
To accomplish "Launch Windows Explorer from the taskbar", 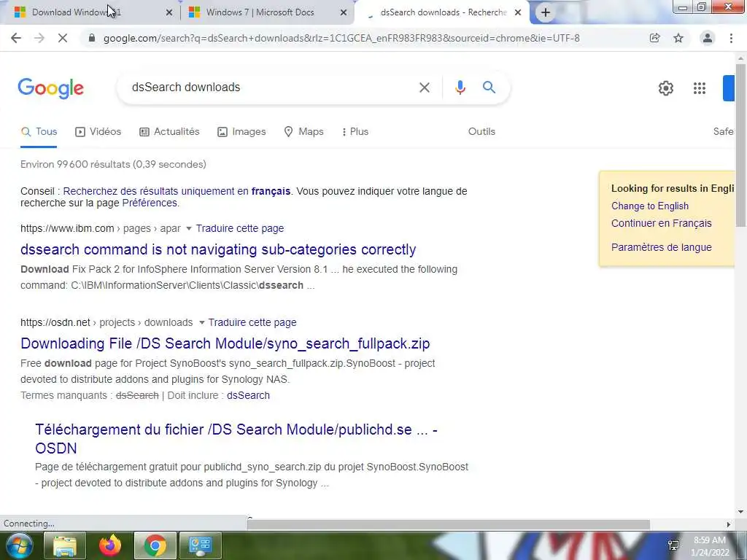I will click(64, 545).
